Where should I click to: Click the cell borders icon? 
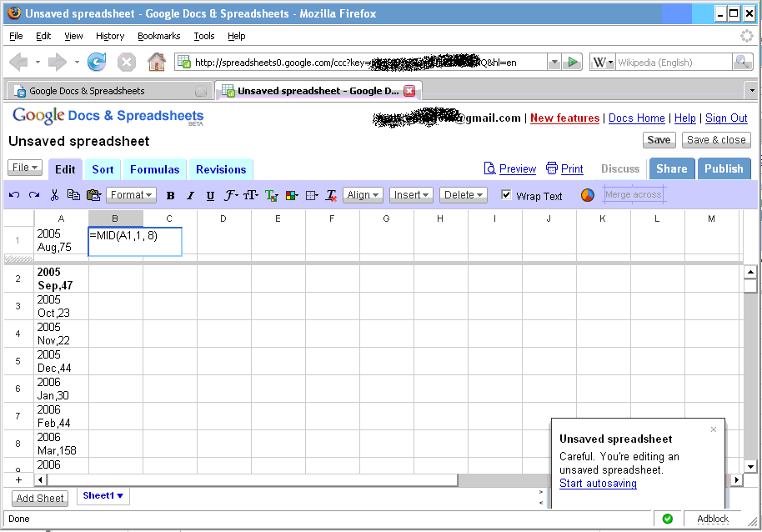(312, 195)
